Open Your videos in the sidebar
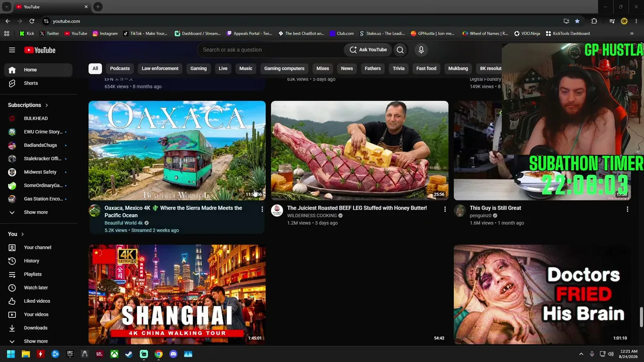The image size is (644, 362). click(38, 314)
